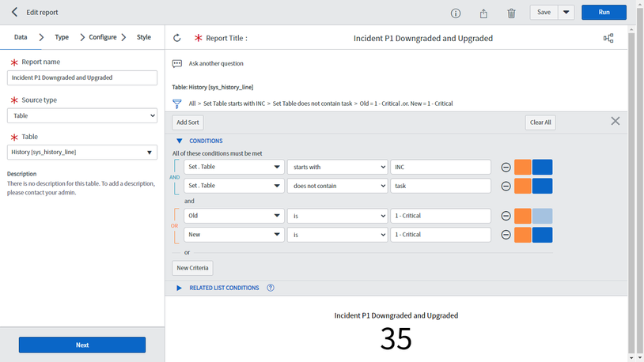This screenshot has height=362, width=644.
Task: Switch to the Type tab
Action: [62, 37]
